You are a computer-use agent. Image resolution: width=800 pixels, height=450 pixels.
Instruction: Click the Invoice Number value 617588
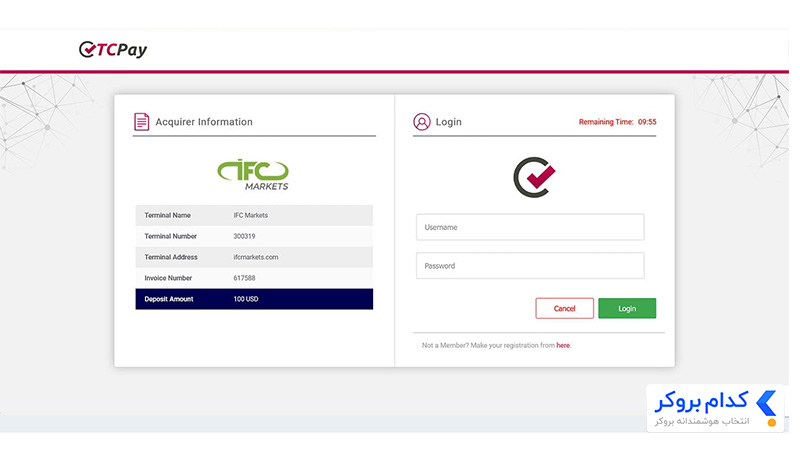244,278
